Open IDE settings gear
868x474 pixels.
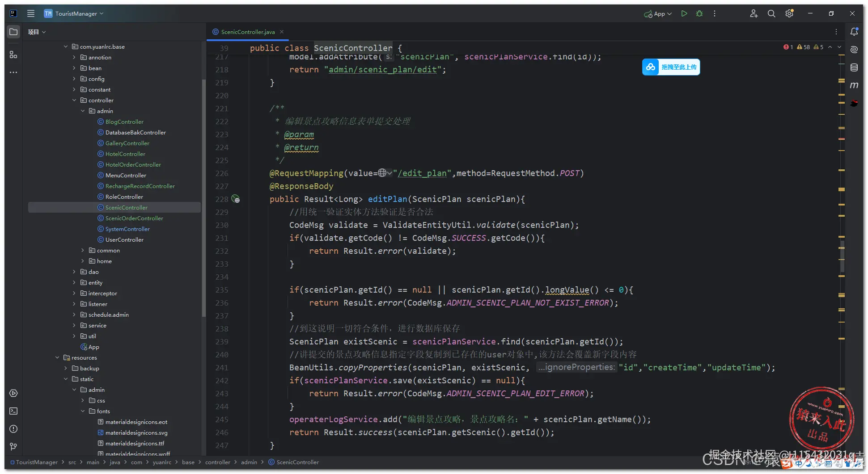coord(789,13)
